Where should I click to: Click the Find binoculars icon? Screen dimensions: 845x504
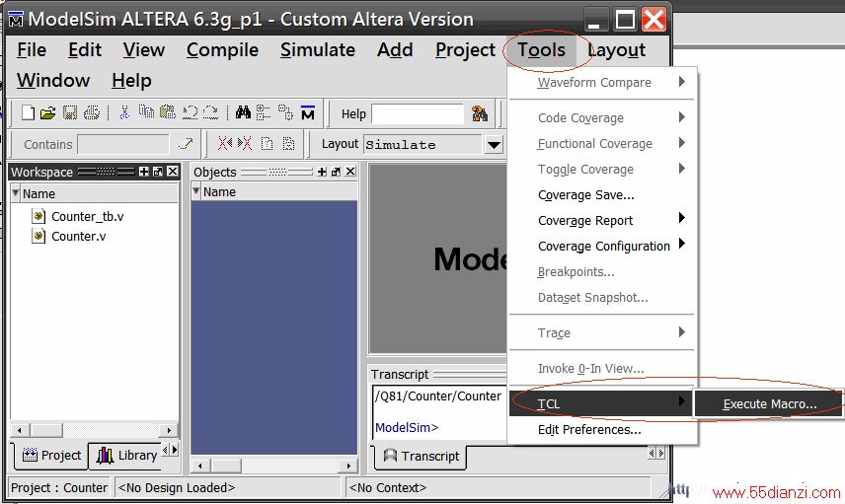click(243, 112)
